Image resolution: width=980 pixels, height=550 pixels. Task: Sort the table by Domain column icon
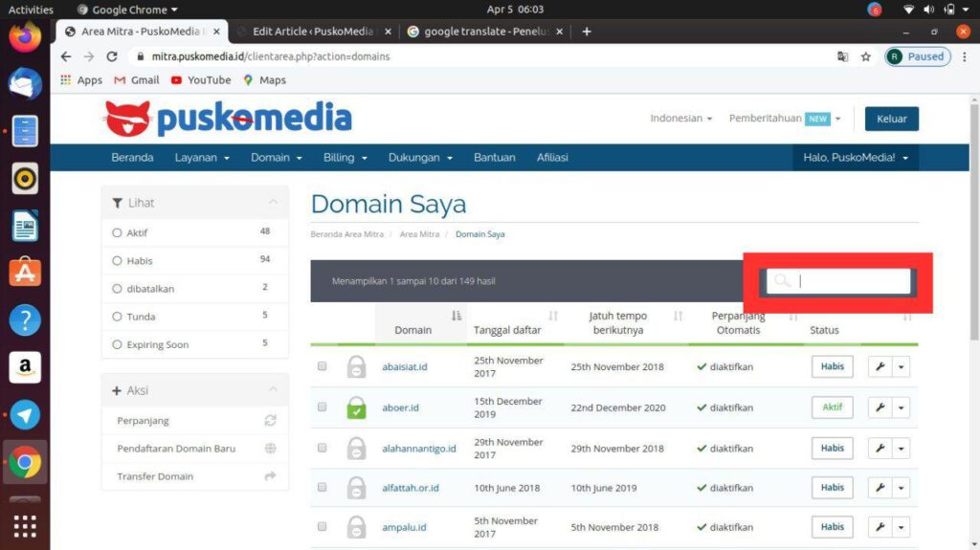(457, 316)
